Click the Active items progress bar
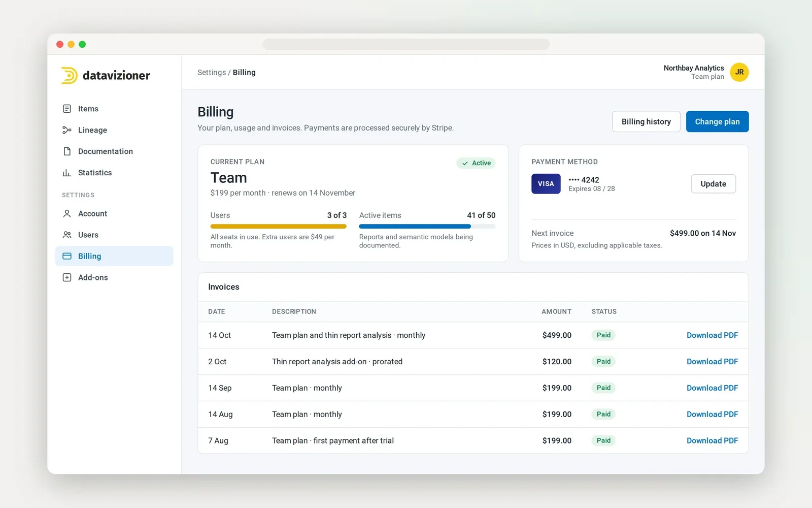812x508 pixels. (427, 227)
